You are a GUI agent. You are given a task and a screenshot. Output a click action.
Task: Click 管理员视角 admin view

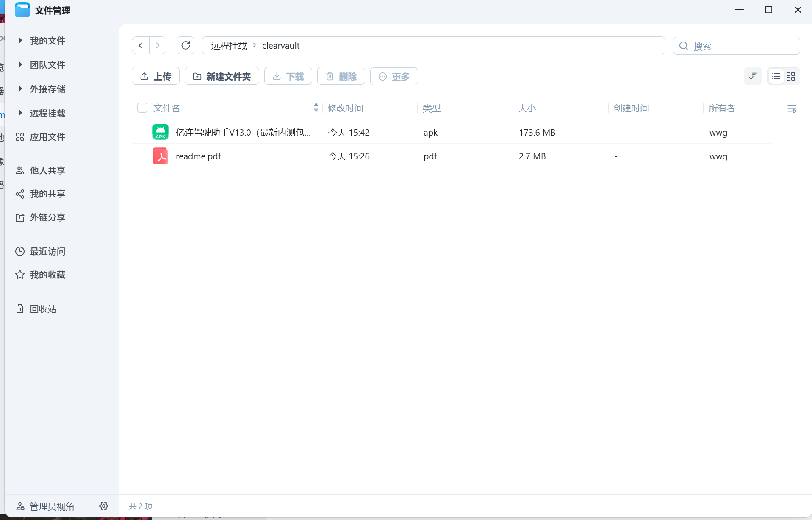(45, 506)
